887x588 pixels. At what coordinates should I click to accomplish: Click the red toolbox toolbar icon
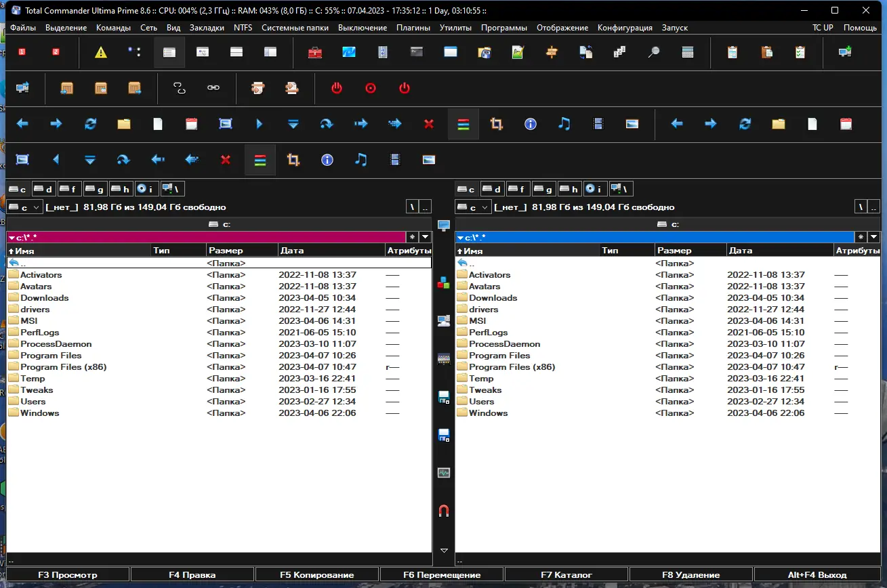pyautogui.click(x=315, y=52)
